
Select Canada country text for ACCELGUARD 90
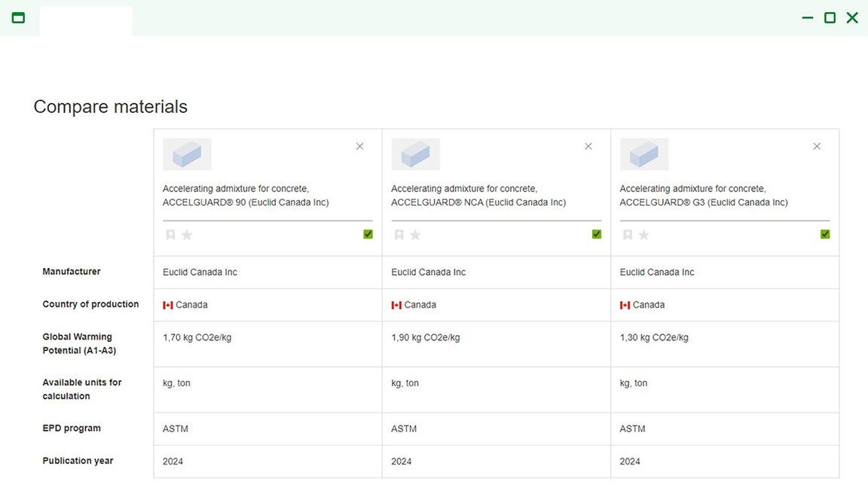[191, 305]
